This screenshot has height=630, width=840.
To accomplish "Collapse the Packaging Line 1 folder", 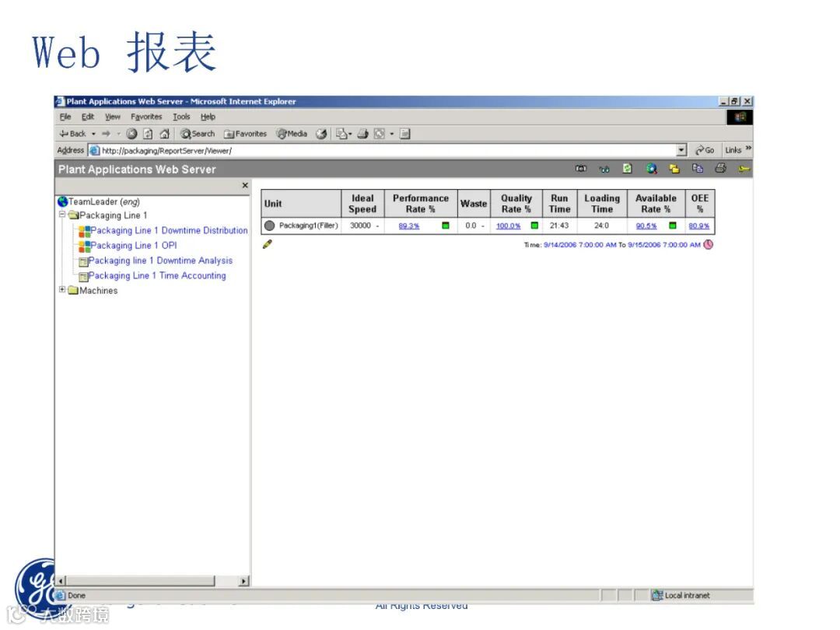I will (62, 215).
